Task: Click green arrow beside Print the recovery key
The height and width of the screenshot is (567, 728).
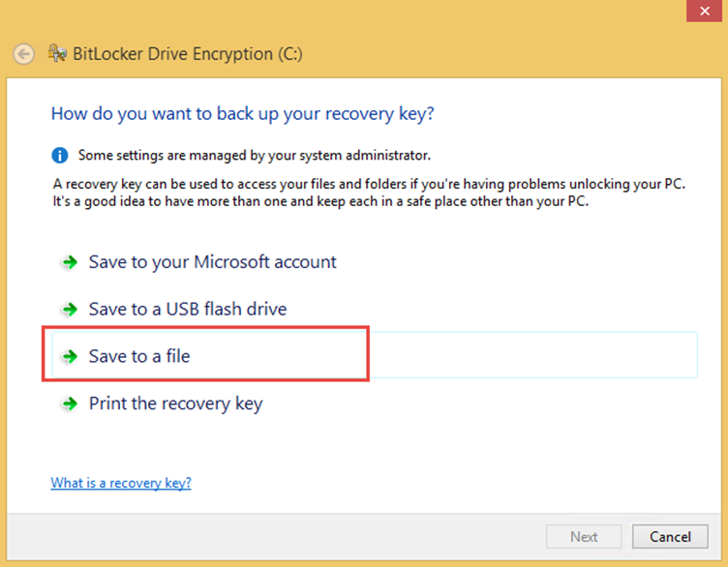Action: 70,403
